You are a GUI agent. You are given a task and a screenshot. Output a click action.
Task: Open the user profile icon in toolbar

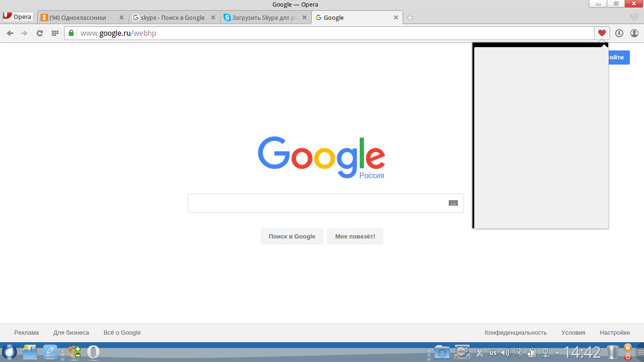634,33
